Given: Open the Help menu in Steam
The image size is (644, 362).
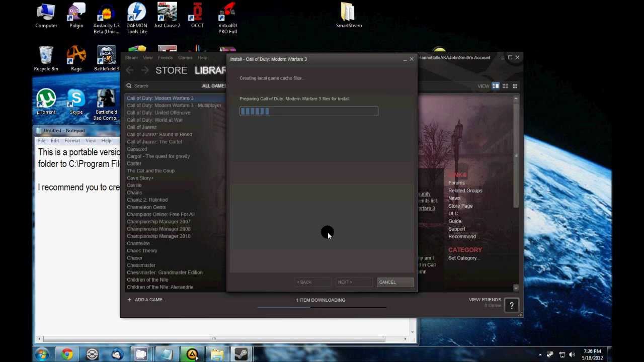Looking at the screenshot, I should click(x=202, y=58).
